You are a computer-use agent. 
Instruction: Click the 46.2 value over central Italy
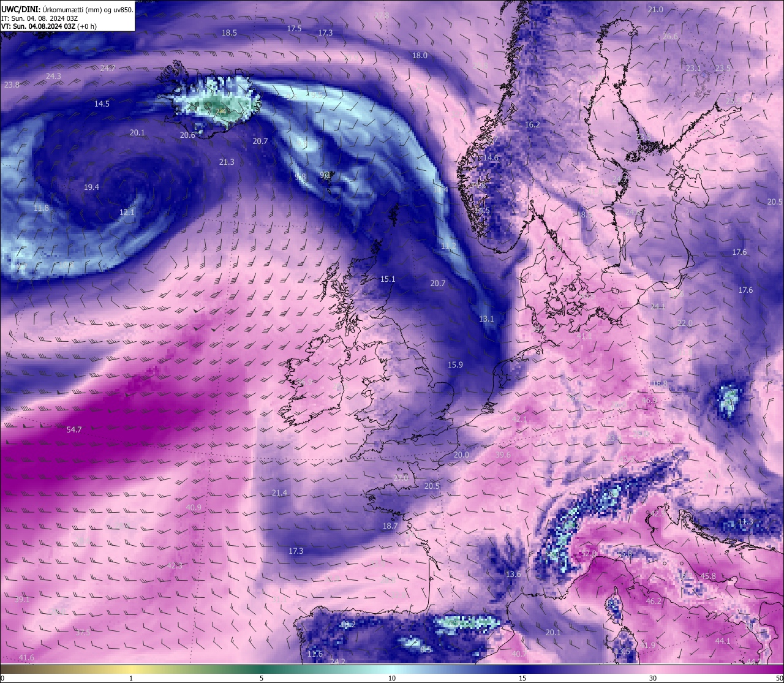click(654, 602)
